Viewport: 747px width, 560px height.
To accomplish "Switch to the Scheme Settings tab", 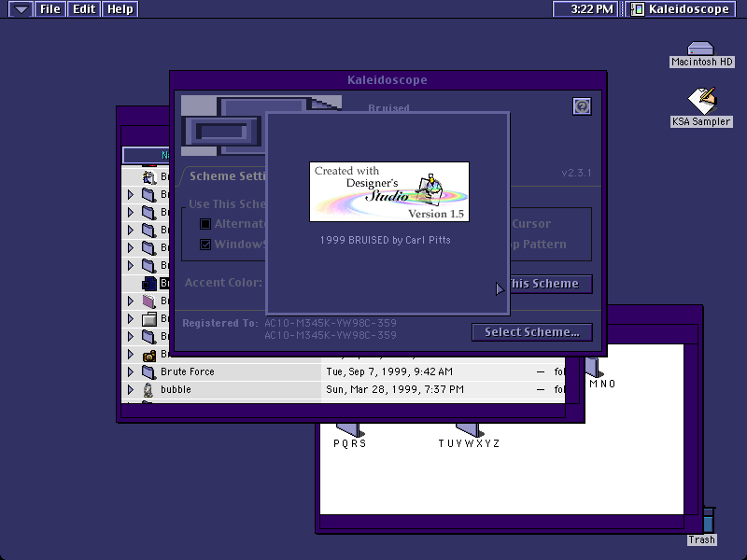I will click(225, 176).
